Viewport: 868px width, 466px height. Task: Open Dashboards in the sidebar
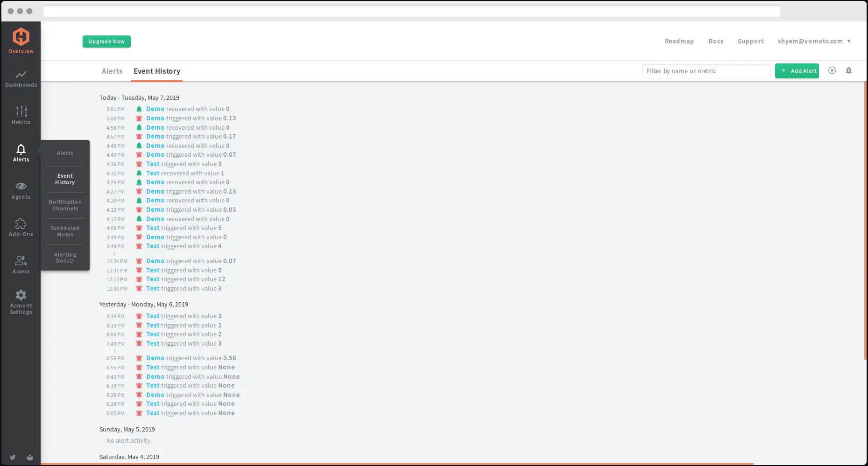point(21,78)
